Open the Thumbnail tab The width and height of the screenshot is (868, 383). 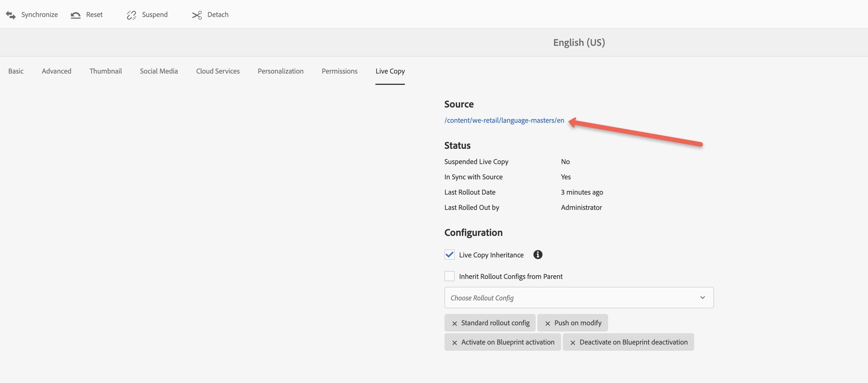coord(106,71)
